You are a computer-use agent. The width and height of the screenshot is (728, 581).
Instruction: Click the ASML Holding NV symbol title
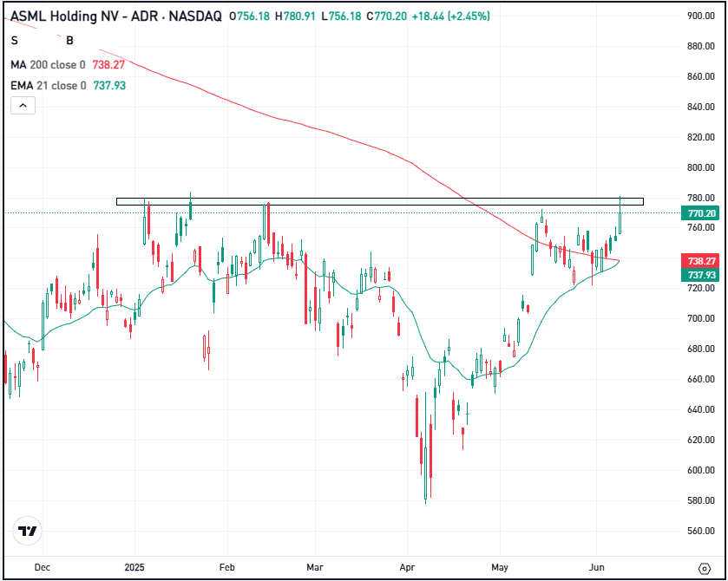[116, 16]
